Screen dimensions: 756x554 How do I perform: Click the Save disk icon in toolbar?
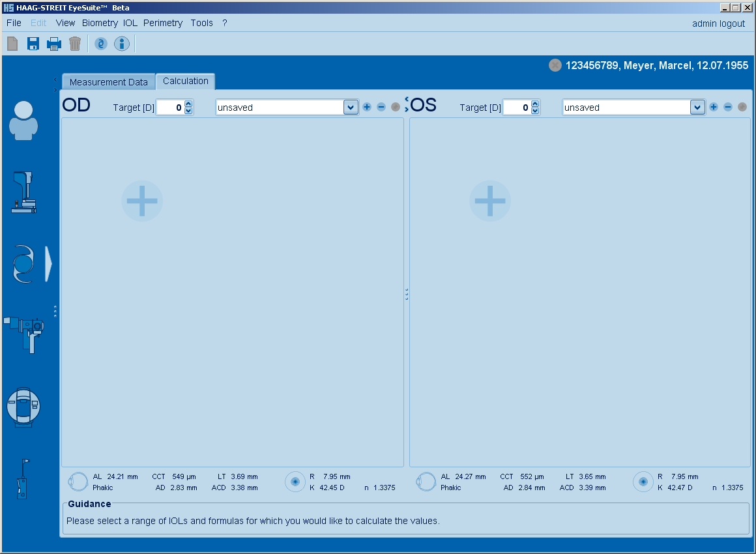33,44
